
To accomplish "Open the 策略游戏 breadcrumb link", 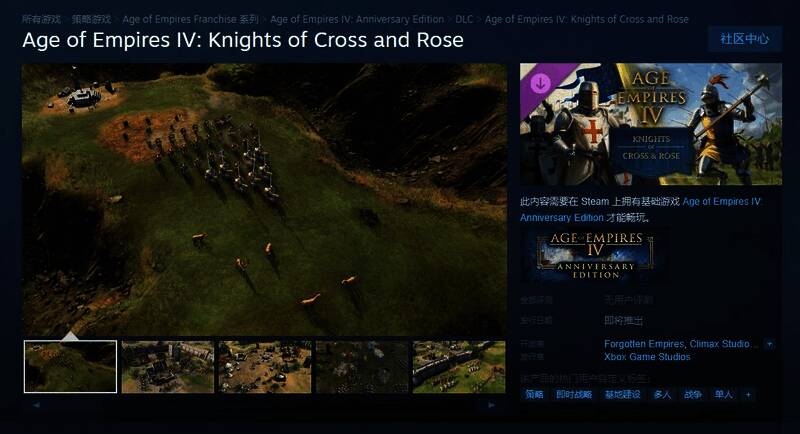I will [91, 19].
